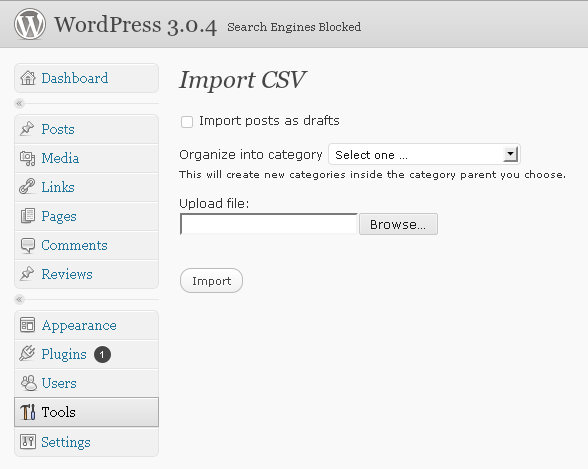
Task: Enable Import posts as drafts checkbox
Action: 187,122
